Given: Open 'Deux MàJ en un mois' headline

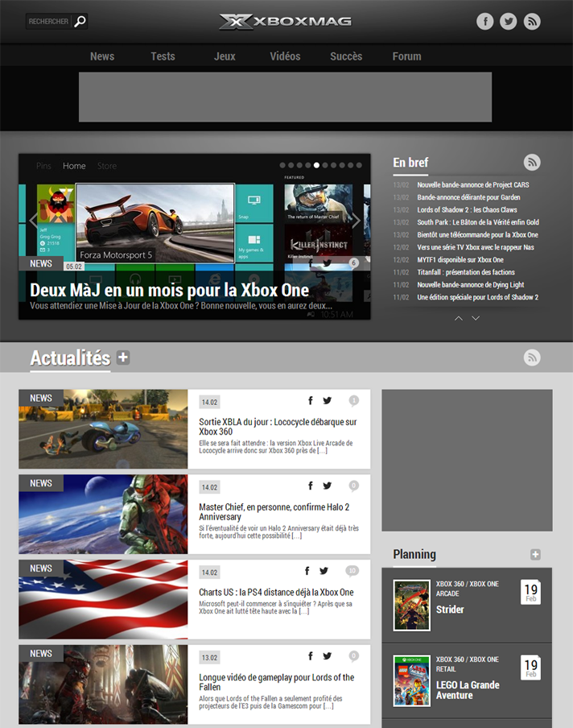Looking at the screenshot, I should pyautogui.click(x=169, y=290).
